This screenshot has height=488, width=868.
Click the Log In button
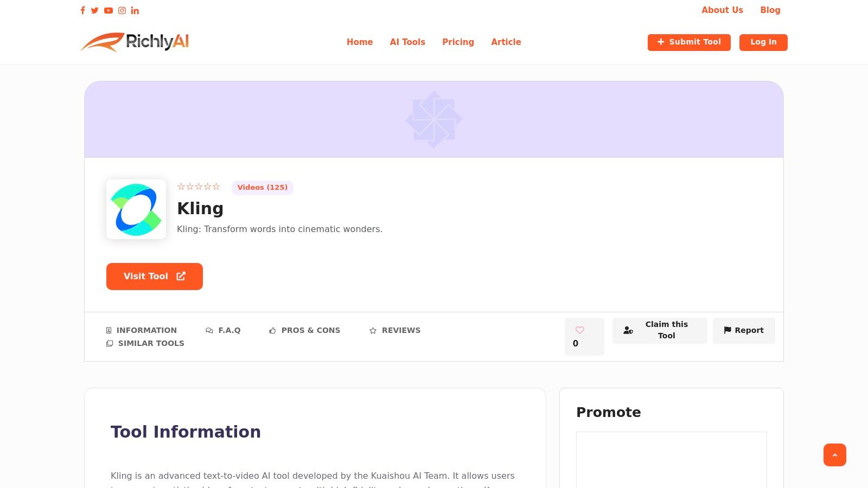pyautogui.click(x=763, y=42)
